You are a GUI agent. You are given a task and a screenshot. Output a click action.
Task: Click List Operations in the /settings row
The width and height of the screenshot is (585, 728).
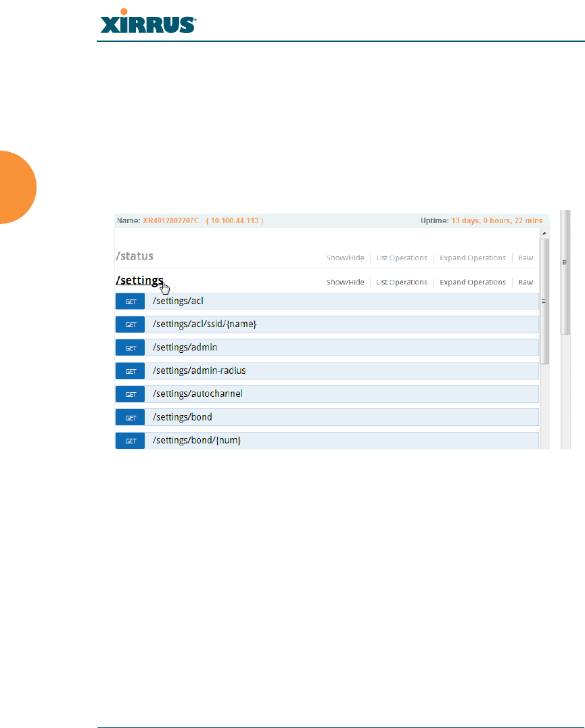402,282
